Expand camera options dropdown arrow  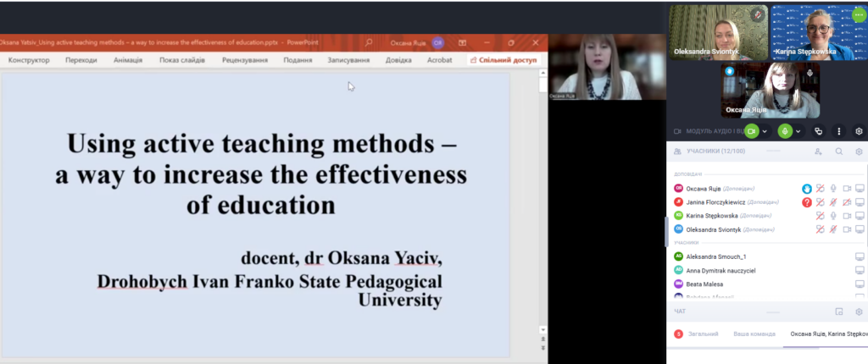pyautogui.click(x=765, y=131)
